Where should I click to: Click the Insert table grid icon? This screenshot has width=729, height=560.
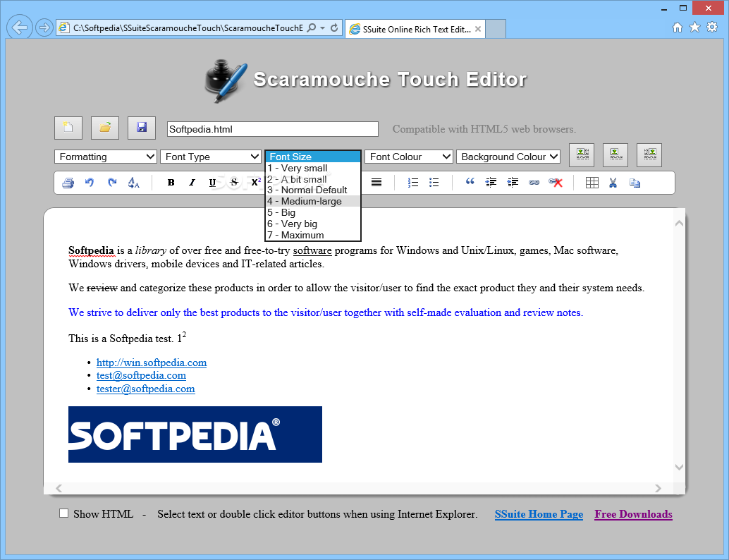point(592,183)
